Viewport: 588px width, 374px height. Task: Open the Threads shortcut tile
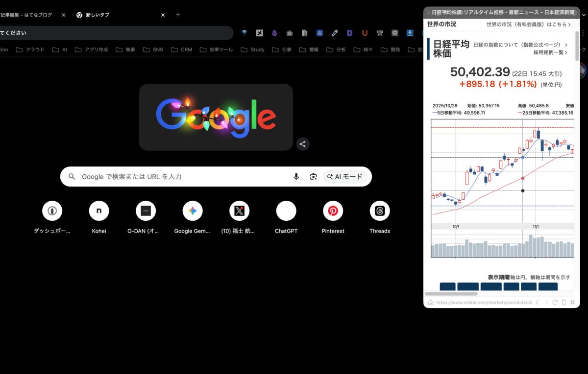pos(380,211)
